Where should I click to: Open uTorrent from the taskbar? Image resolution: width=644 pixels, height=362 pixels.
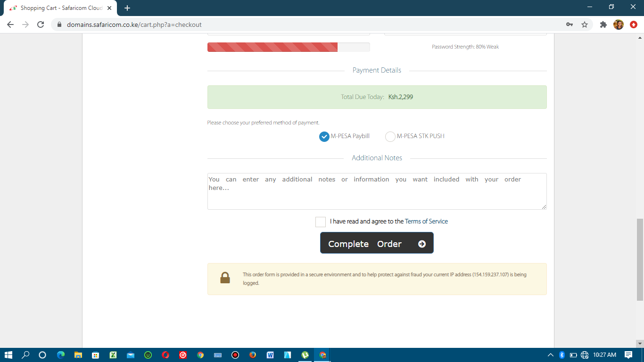pyautogui.click(x=305, y=355)
